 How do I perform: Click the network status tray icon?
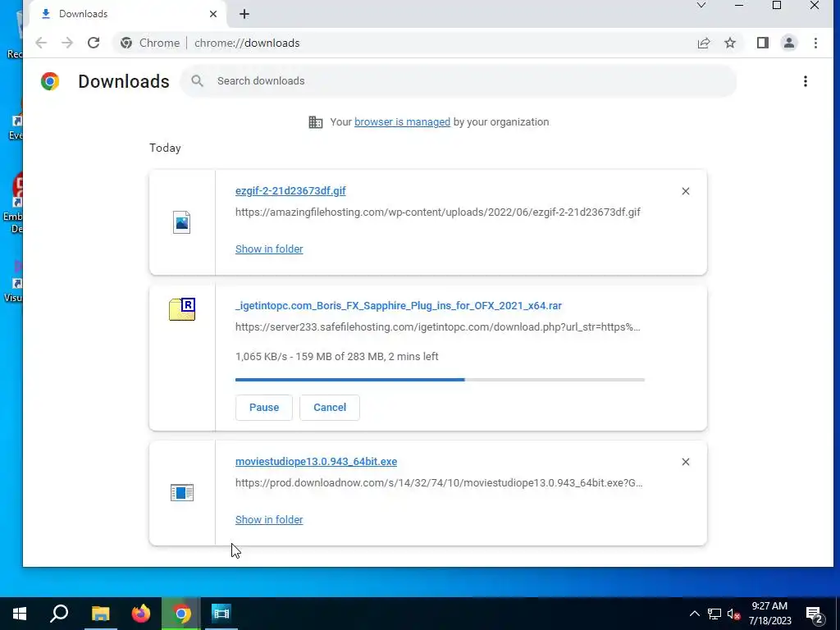click(x=714, y=614)
